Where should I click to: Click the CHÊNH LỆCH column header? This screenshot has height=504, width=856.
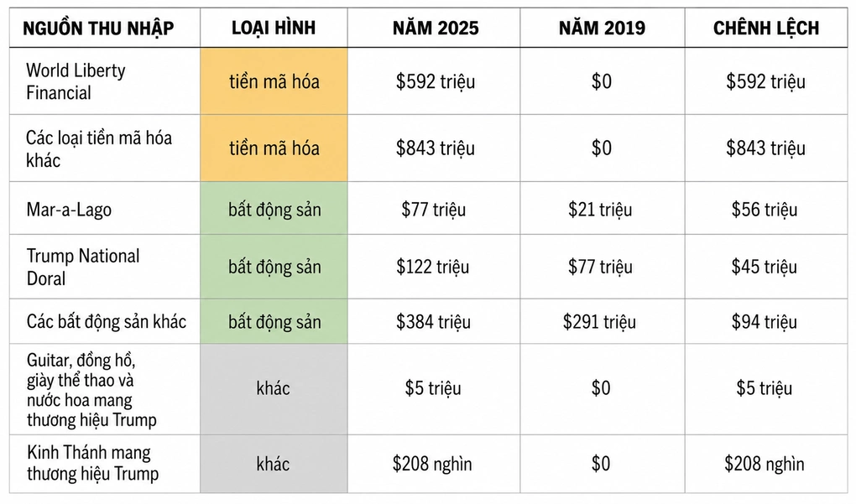point(766,28)
